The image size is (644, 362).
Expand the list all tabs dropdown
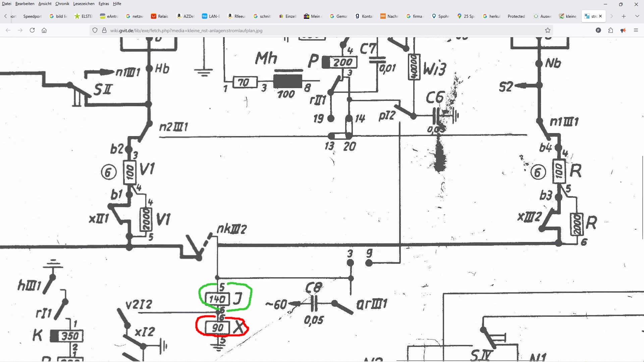pyautogui.click(x=637, y=16)
